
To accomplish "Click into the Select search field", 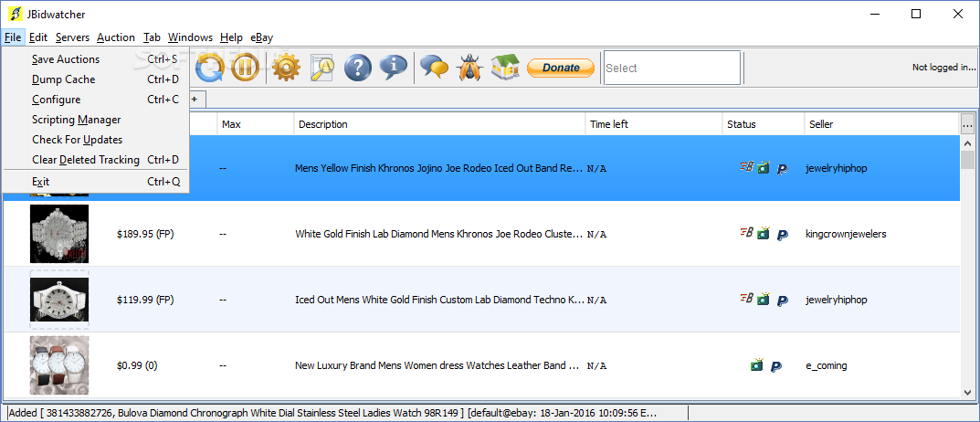I will click(672, 68).
